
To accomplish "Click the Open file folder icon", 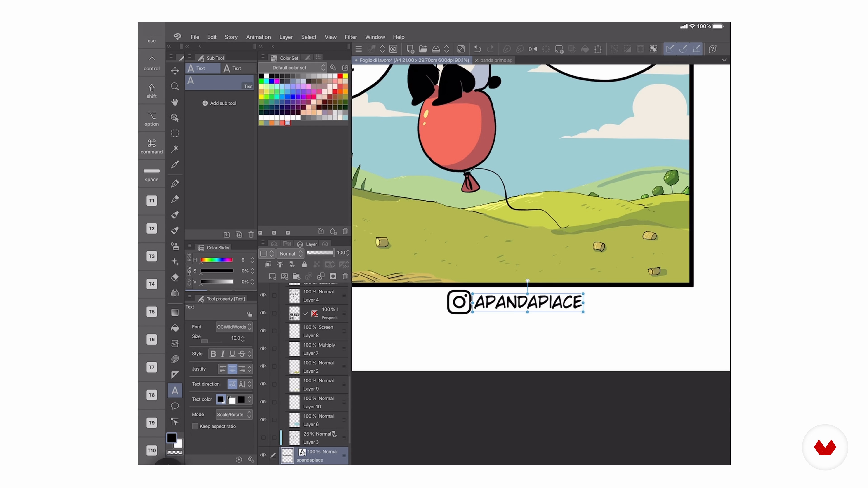I will 423,49.
